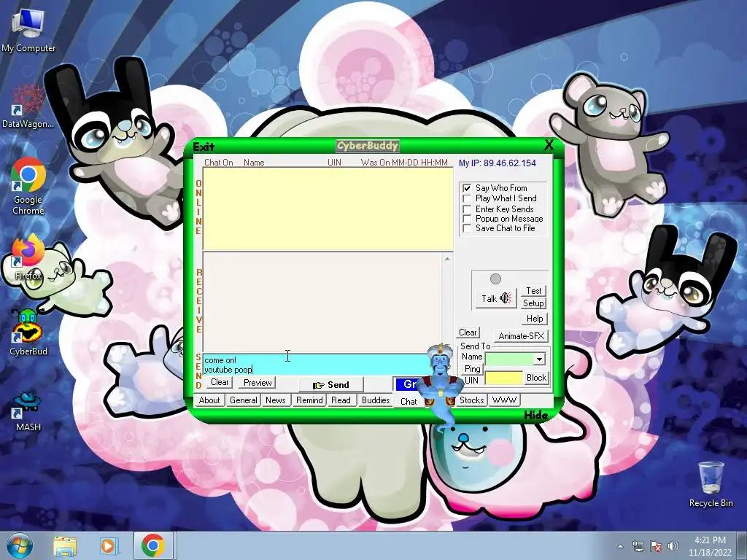Image resolution: width=747 pixels, height=560 pixels.
Task: Click the Send message button
Action: 331,384
